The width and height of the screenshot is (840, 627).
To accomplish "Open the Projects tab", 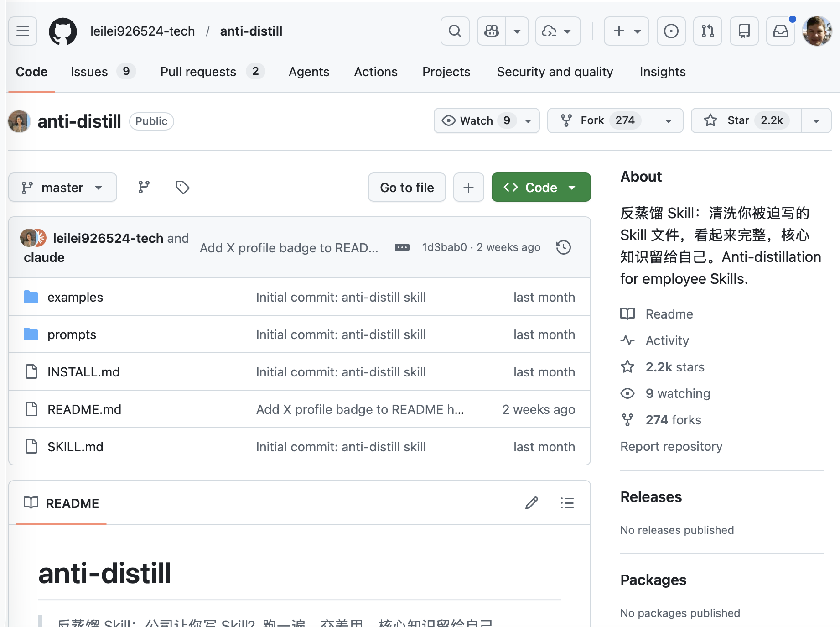I will 446,72.
